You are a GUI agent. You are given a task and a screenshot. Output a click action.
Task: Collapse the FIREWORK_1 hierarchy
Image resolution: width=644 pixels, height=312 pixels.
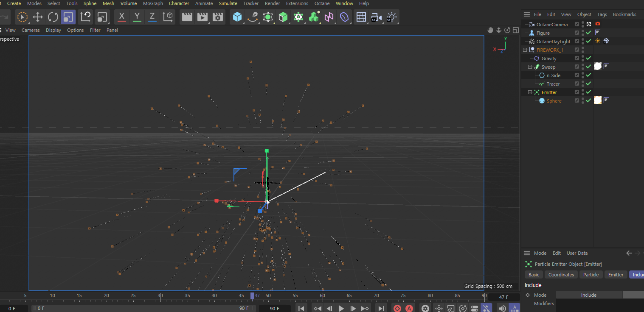[x=525, y=50]
